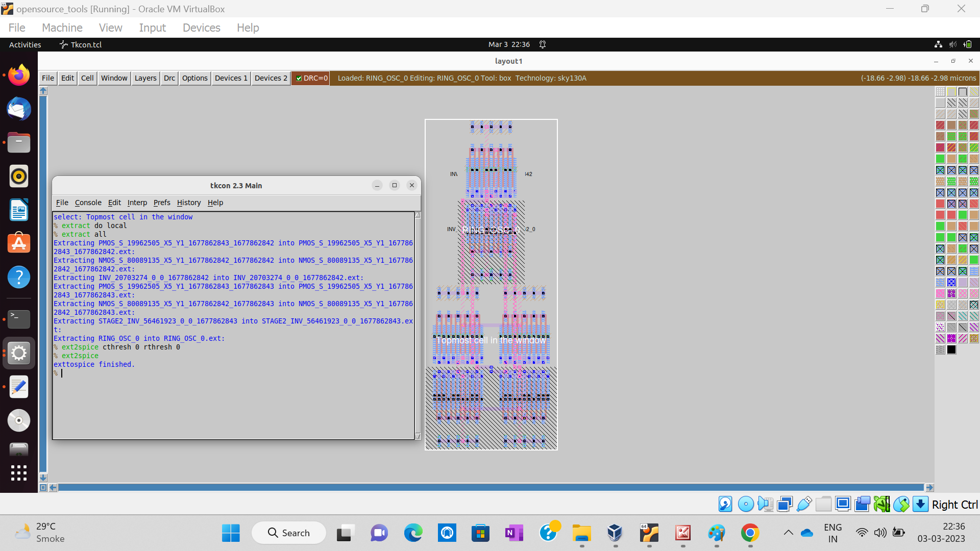Image resolution: width=980 pixels, height=551 pixels.
Task: Select the yellow-outlined box layer icon
Action: (x=951, y=92)
